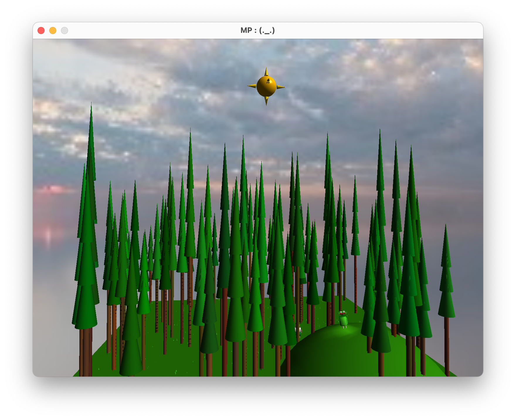Click the dark marking on the golden sphere
Screen dimensions: 516x420
tap(268, 81)
